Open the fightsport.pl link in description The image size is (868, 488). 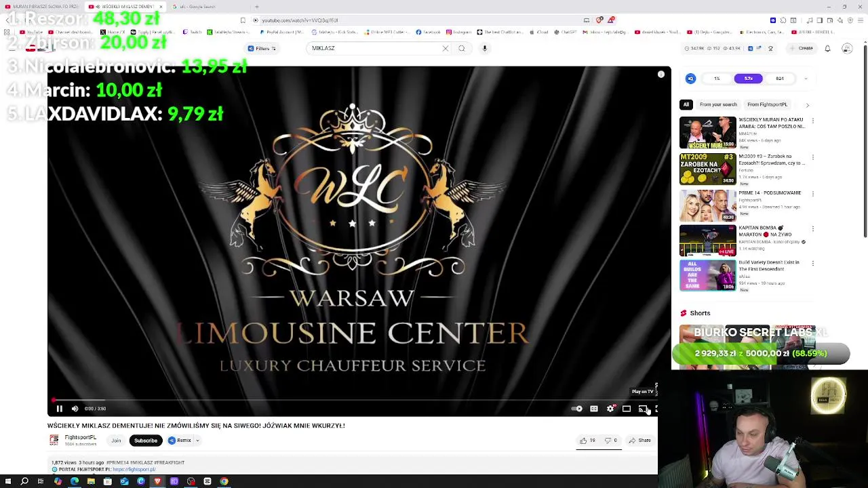tap(134, 470)
